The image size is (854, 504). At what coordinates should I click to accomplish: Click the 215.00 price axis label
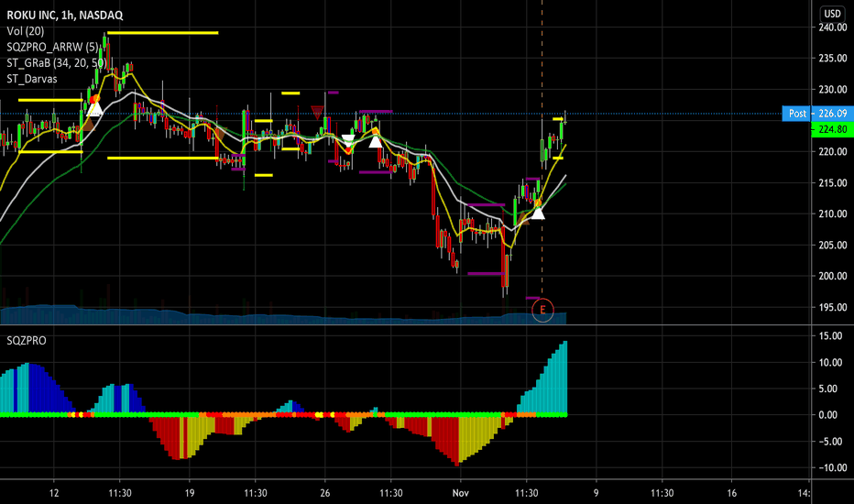click(x=833, y=182)
